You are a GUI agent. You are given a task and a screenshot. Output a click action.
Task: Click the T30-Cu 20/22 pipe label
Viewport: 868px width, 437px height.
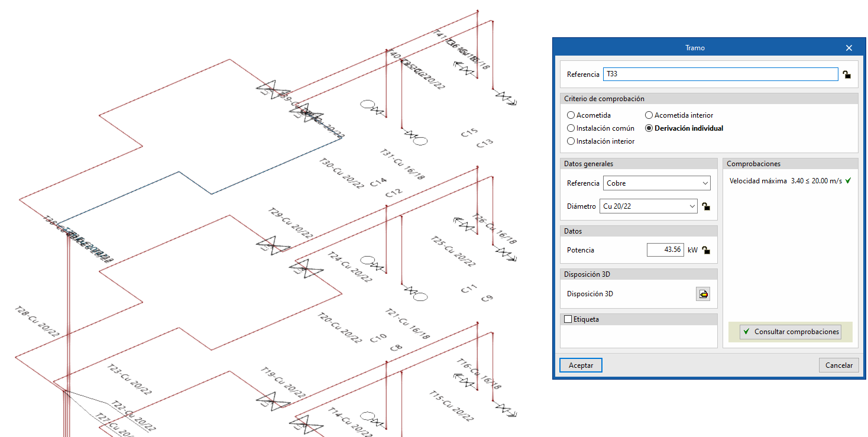341,173
